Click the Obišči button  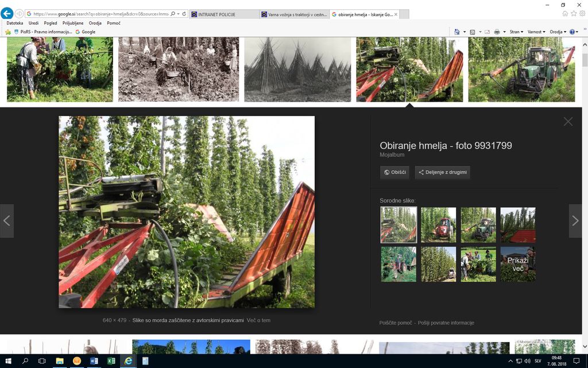[x=394, y=172]
